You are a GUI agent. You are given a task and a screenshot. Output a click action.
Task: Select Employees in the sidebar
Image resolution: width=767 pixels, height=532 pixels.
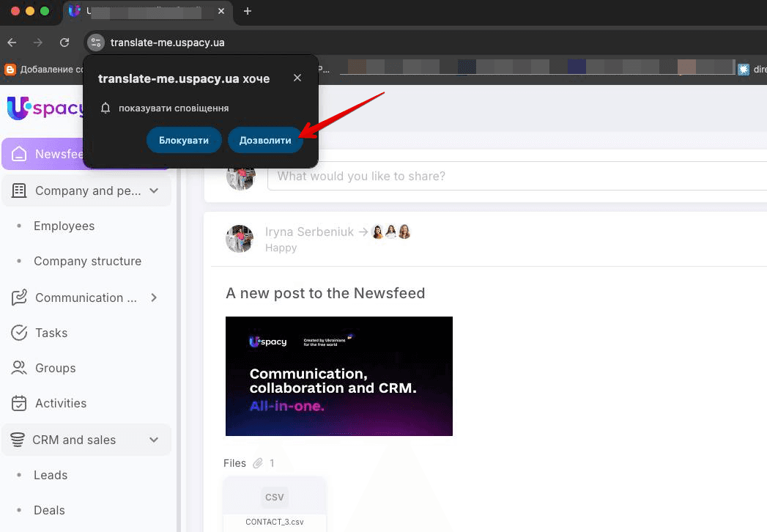coord(64,226)
